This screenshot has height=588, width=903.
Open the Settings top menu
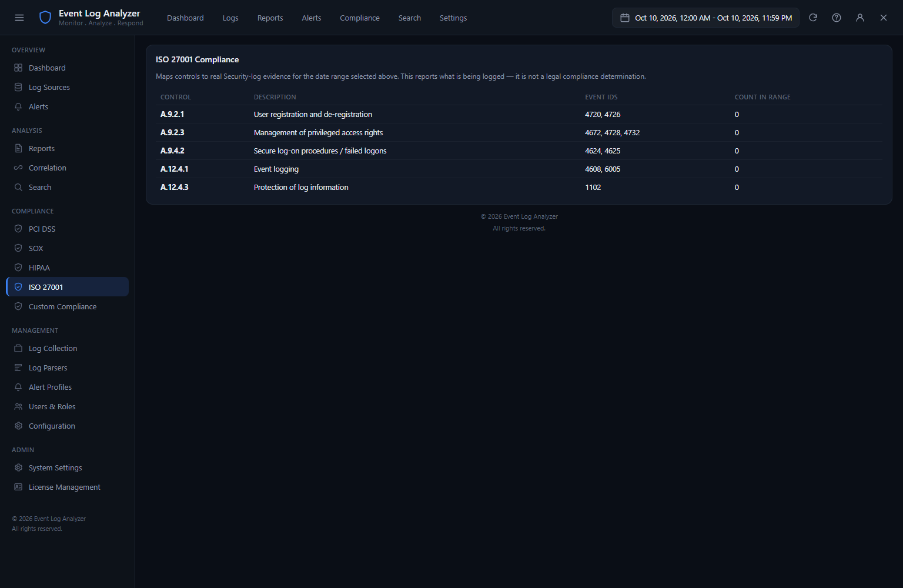(453, 18)
